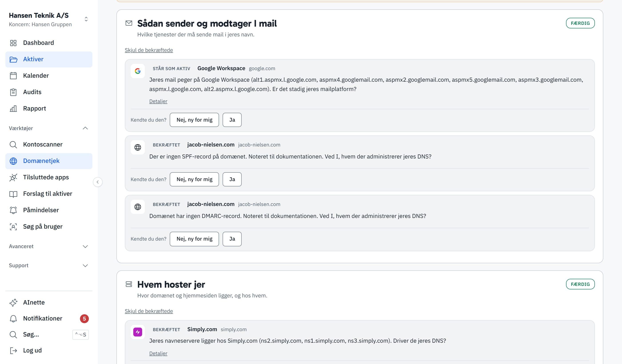Screen dimensions: 622x364
Task: Answer "Nej, ny for mig" for Google Workspace
Action: (x=194, y=120)
